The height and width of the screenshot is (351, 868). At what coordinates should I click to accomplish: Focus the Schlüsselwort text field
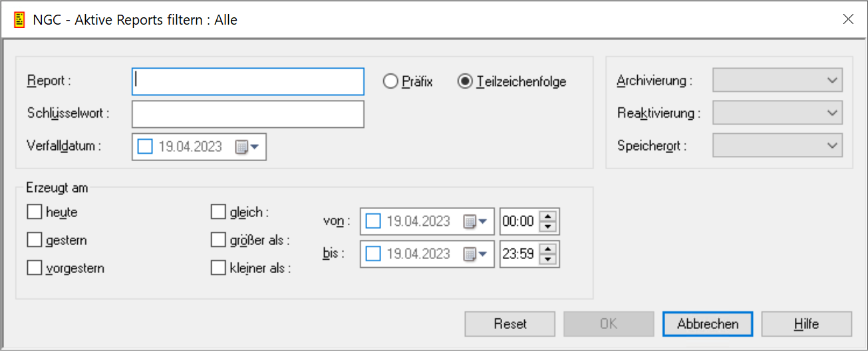click(248, 114)
